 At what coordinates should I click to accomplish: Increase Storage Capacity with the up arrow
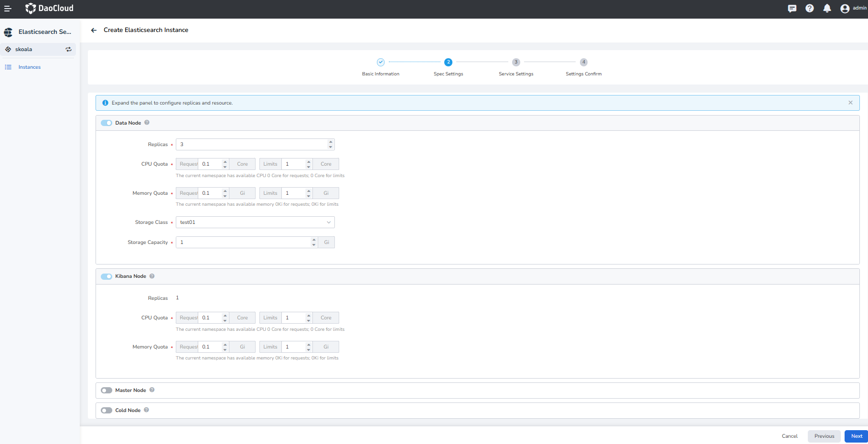(x=313, y=240)
